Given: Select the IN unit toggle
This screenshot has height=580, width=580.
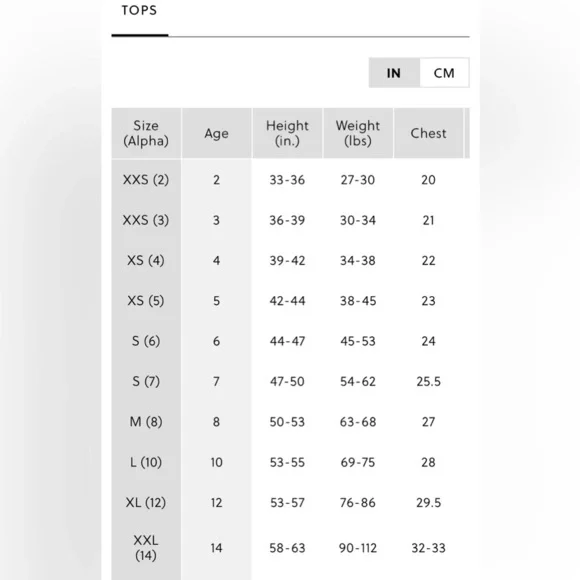Looking at the screenshot, I should pyautogui.click(x=394, y=73).
